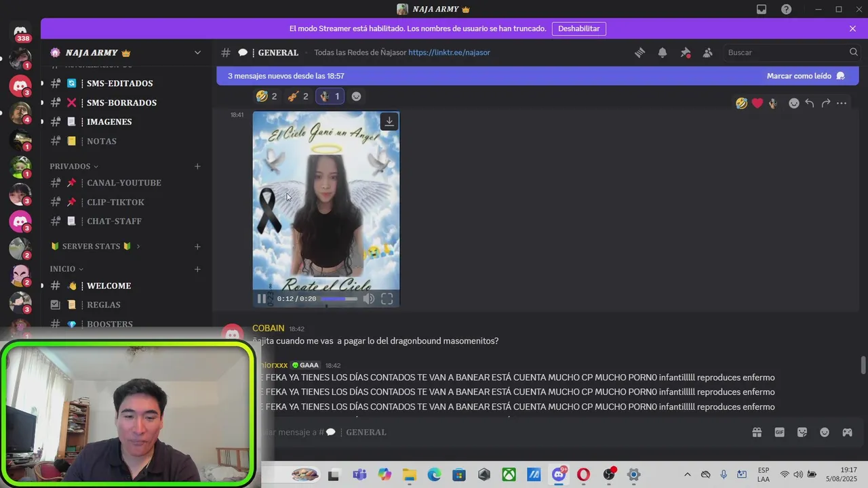Toggle the member list icon
Screen dimensions: 868x488
[708, 53]
